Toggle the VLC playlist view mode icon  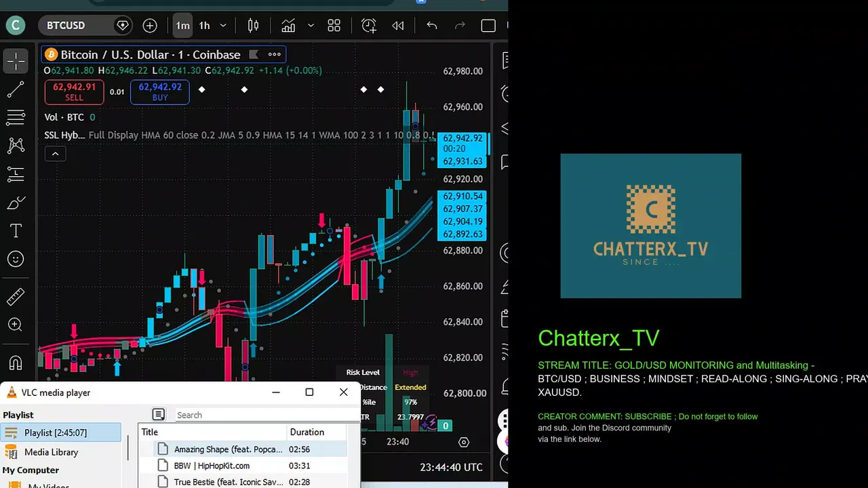pyautogui.click(x=158, y=414)
